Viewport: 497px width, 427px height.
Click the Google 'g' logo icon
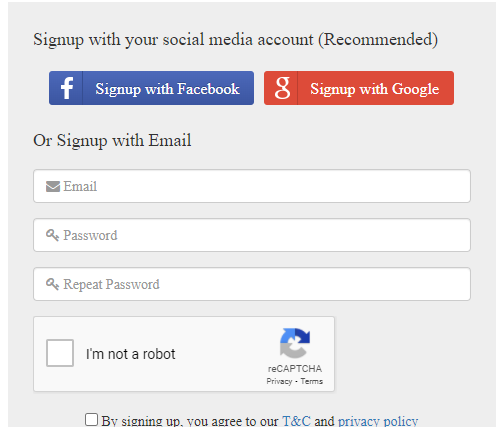(282, 88)
